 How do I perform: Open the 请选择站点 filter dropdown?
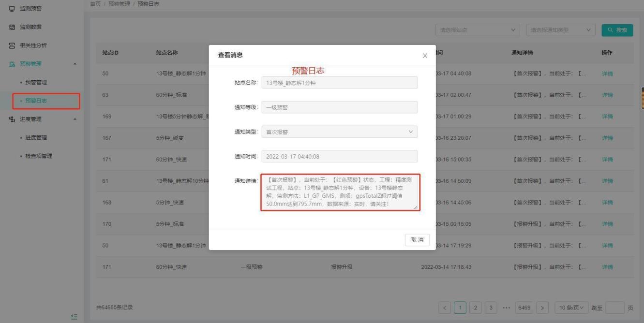pos(478,30)
